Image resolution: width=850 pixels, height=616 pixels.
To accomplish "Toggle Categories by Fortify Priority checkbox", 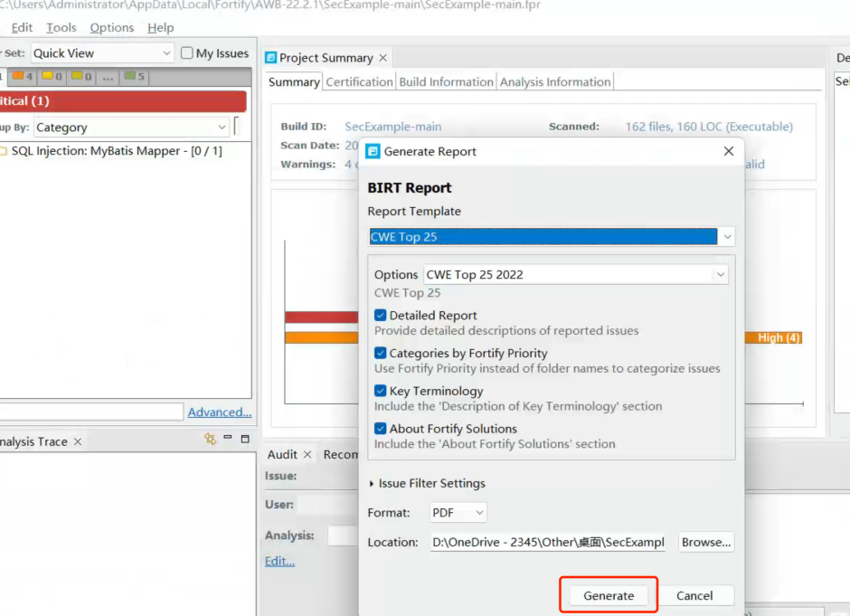I will (381, 354).
